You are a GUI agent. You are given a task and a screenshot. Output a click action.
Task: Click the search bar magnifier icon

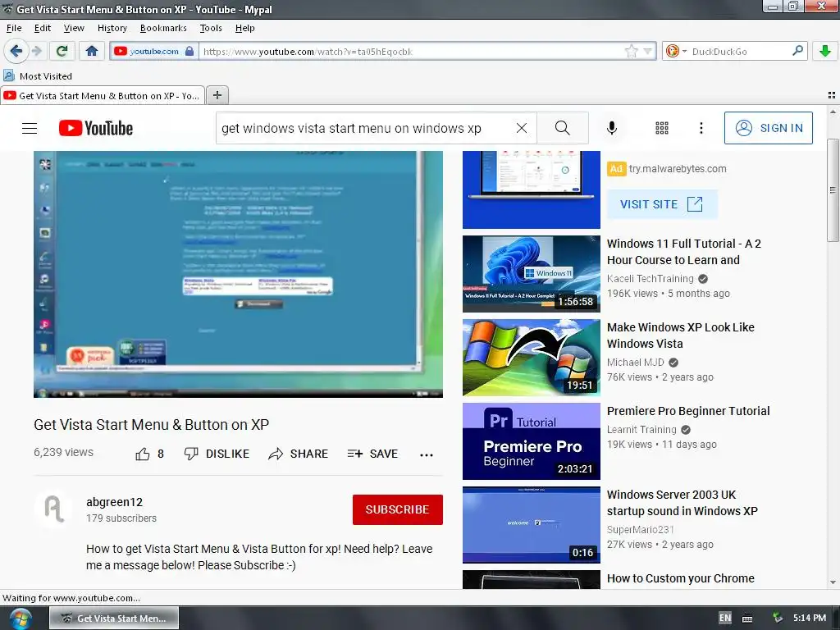click(797, 51)
